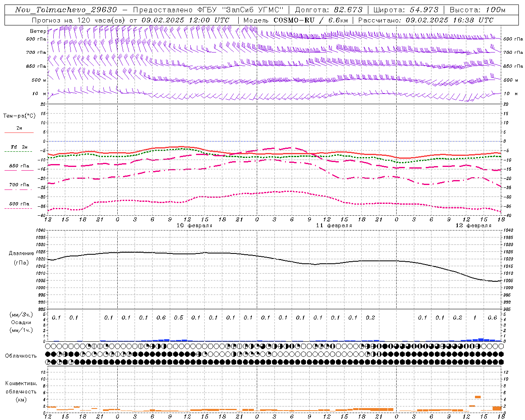
Task: Click the 0.5 precipitation value
Action: point(178,318)
